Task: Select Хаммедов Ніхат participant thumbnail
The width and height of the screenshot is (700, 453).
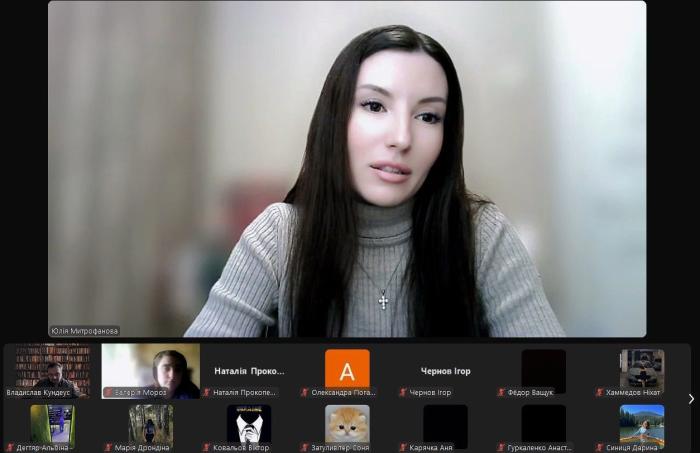Action: click(641, 368)
